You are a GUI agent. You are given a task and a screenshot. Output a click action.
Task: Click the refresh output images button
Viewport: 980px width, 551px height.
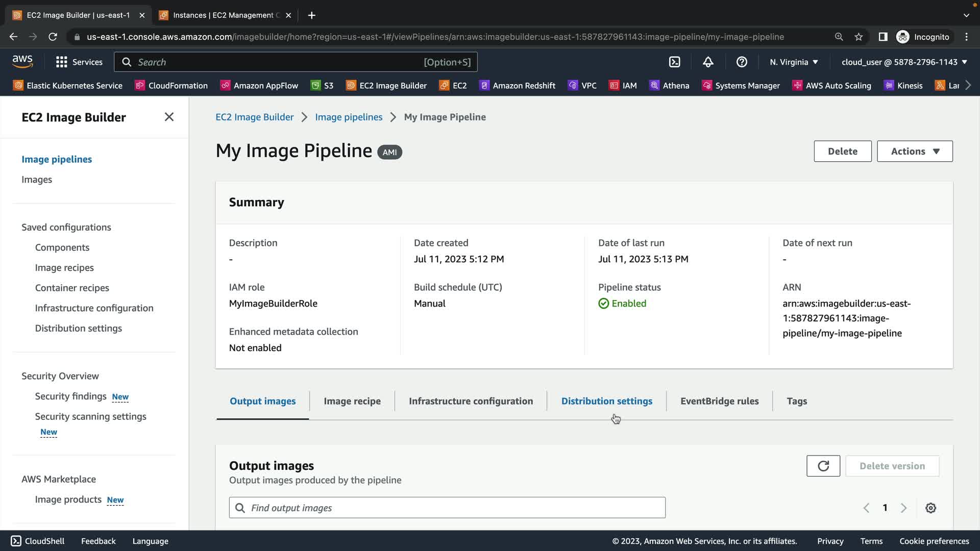point(823,466)
